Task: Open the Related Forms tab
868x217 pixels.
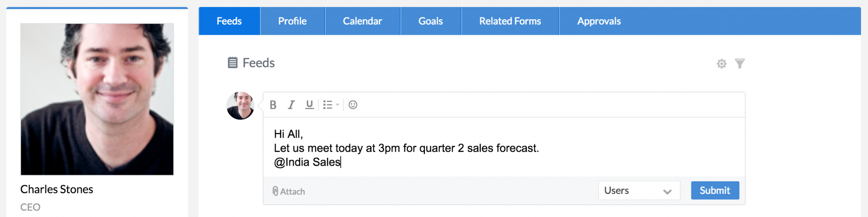Action: coord(510,21)
